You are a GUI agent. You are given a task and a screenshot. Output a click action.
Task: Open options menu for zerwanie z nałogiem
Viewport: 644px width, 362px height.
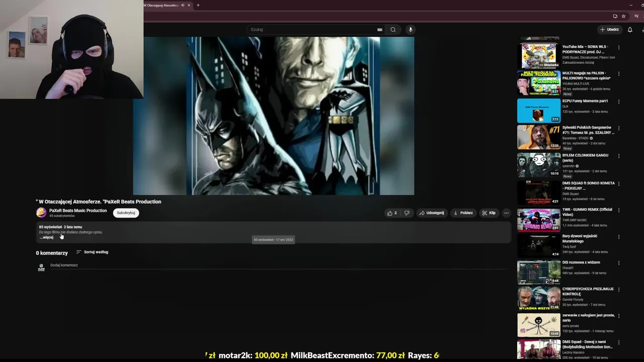tap(619, 316)
